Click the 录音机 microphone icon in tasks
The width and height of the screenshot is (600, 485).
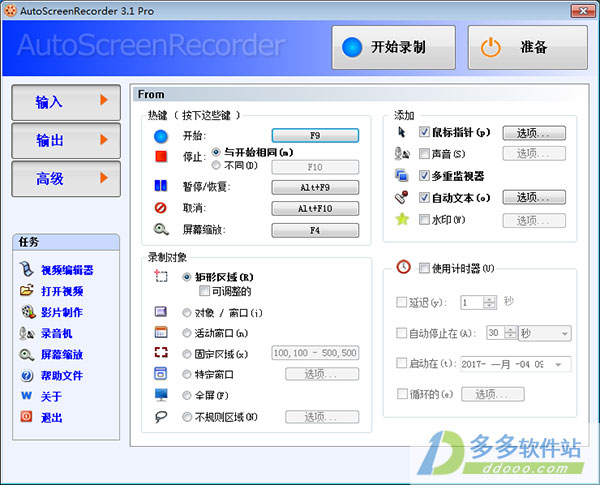click(27, 333)
